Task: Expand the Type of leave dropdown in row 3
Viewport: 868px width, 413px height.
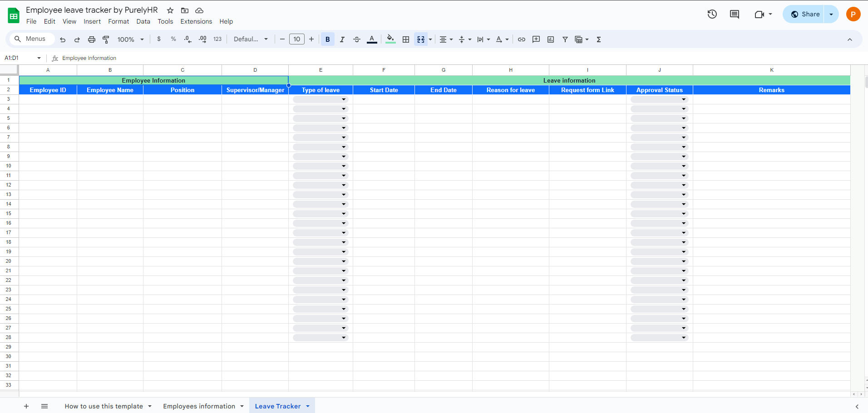Action: coord(344,99)
